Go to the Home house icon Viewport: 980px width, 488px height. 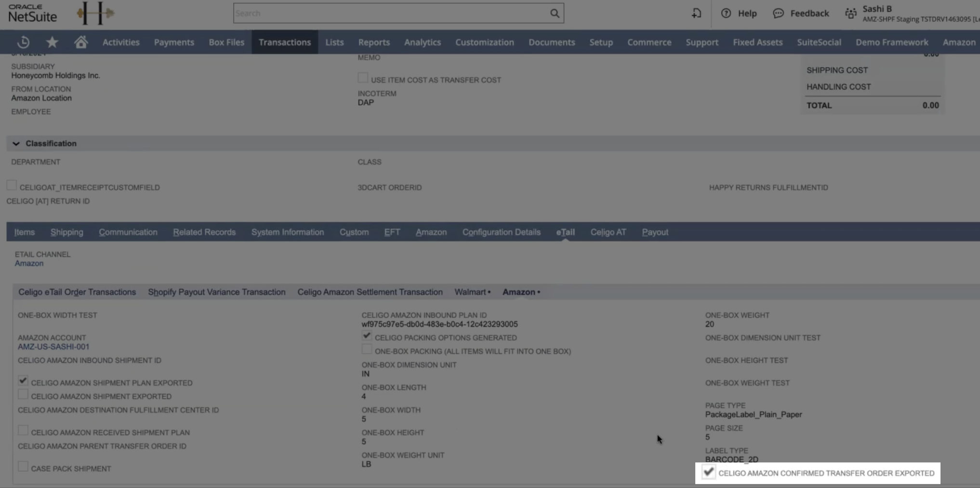pyautogui.click(x=81, y=42)
